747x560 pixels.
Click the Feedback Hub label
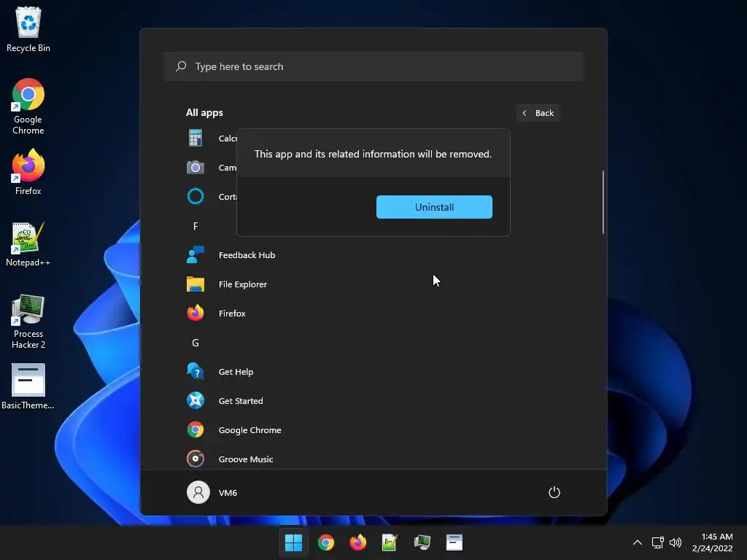tap(247, 255)
